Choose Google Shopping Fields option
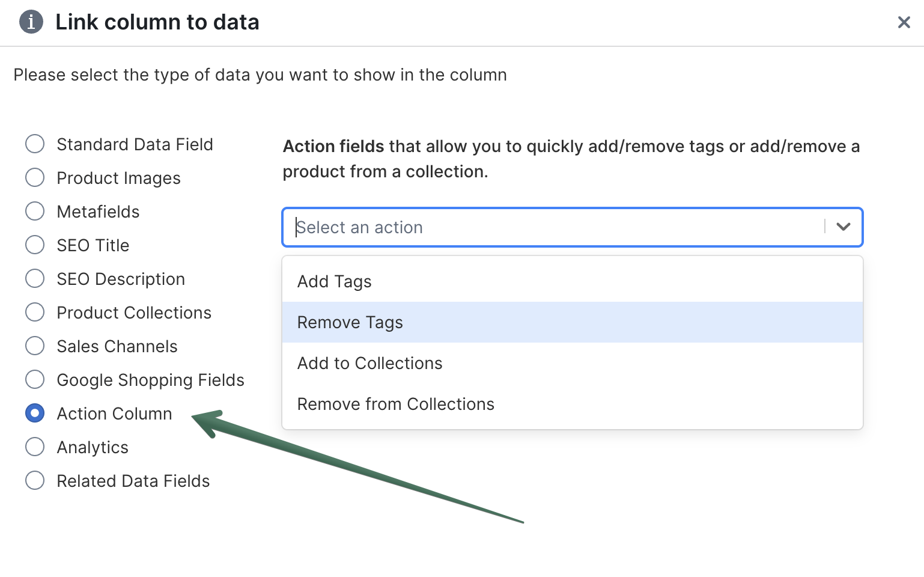Screen dimensions: 924x577 click(x=35, y=379)
